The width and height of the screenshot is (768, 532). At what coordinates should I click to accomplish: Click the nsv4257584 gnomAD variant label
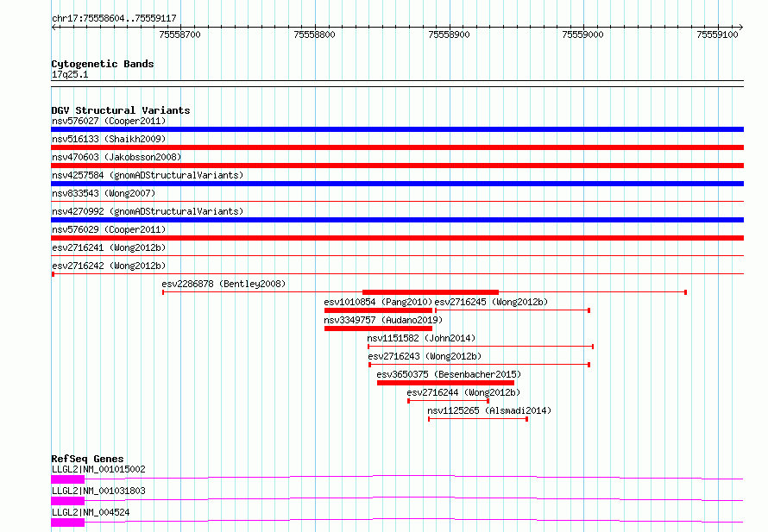(148, 175)
